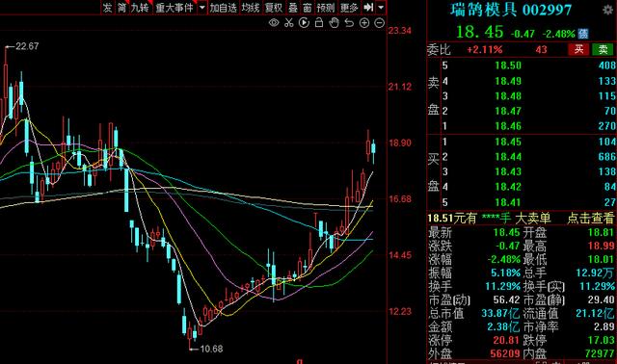Click the 18.90 price axis label

(x=400, y=143)
